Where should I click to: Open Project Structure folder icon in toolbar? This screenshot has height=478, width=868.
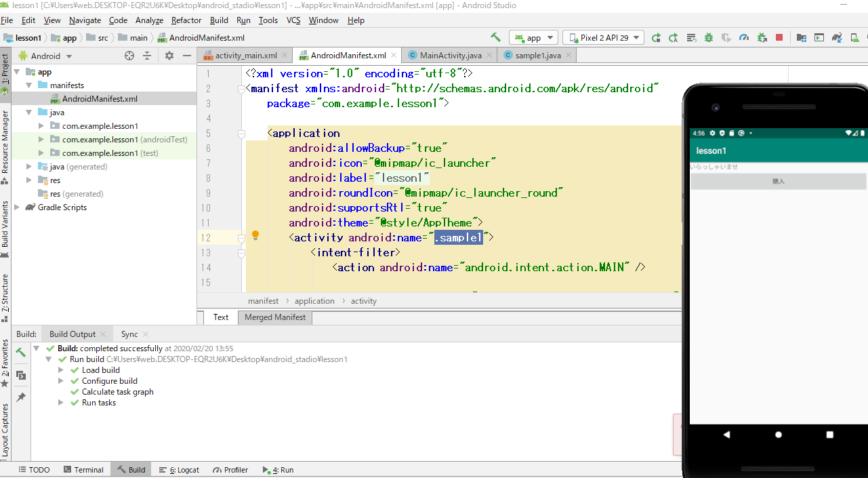click(802, 38)
